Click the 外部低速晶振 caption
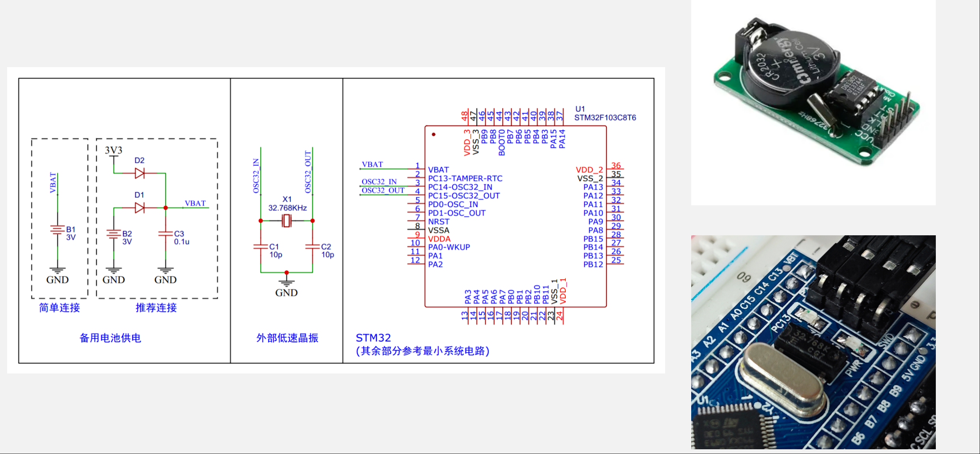Viewport: 980px width, 454px height. tap(287, 338)
